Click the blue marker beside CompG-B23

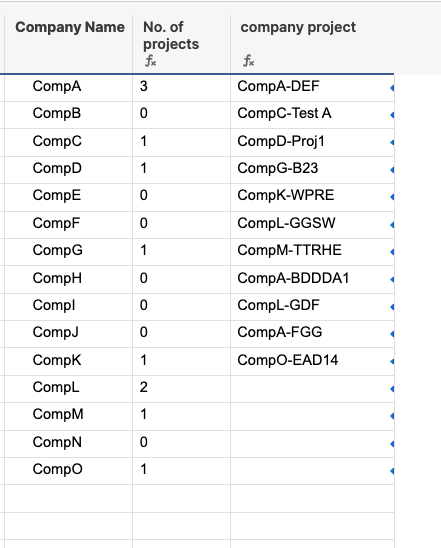coord(392,170)
